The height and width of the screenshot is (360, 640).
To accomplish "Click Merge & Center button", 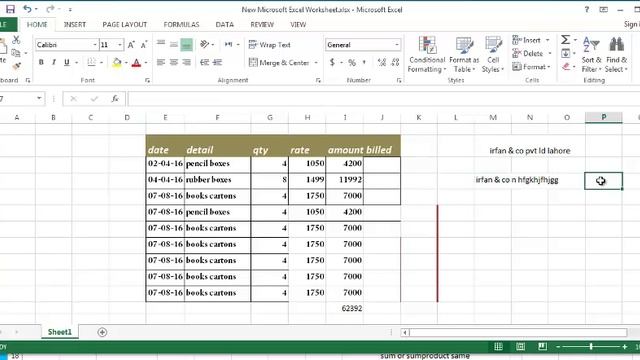I will (279, 62).
